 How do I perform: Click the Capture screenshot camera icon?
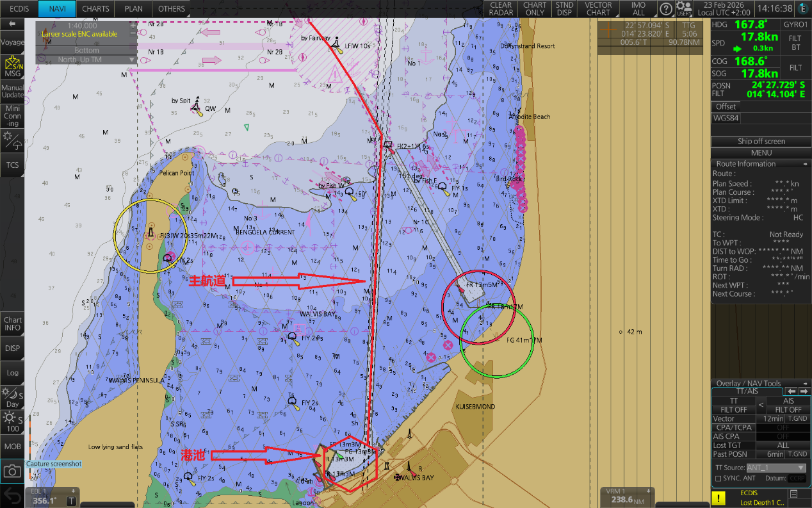(12, 473)
